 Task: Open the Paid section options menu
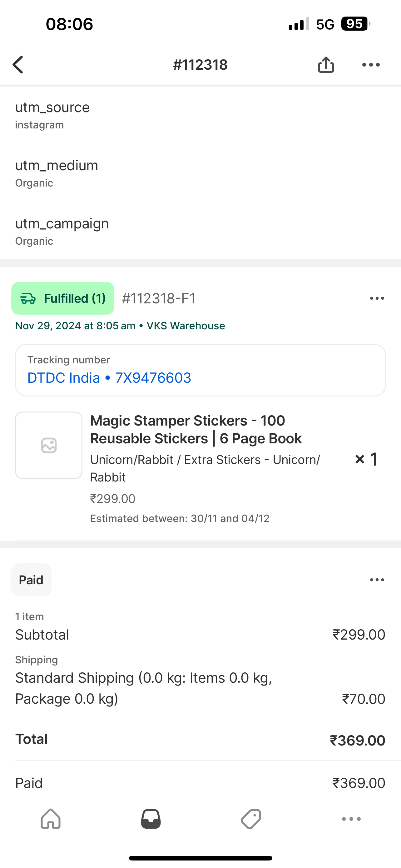[x=377, y=580]
